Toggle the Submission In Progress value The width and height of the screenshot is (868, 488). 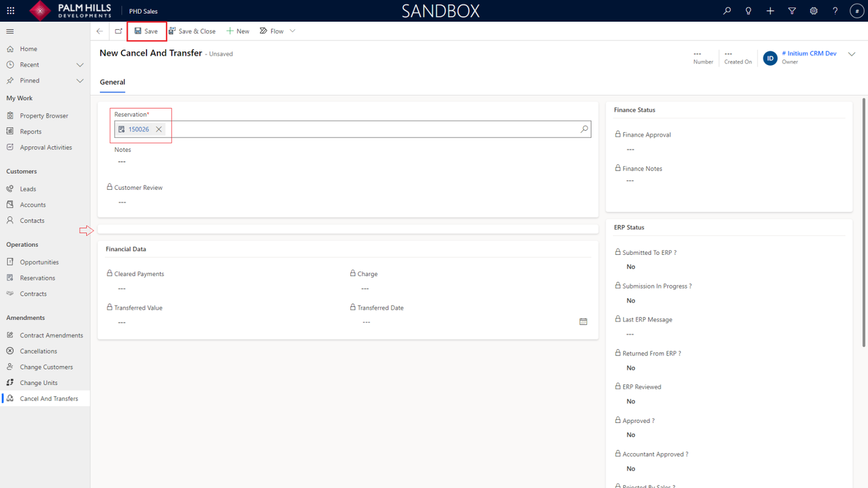click(x=631, y=301)
